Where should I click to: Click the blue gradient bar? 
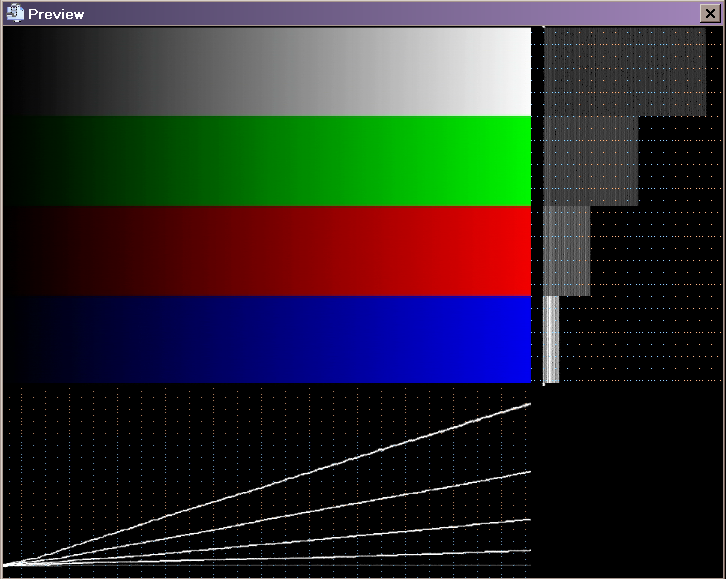pyautogui.click(x=267, y=339)
